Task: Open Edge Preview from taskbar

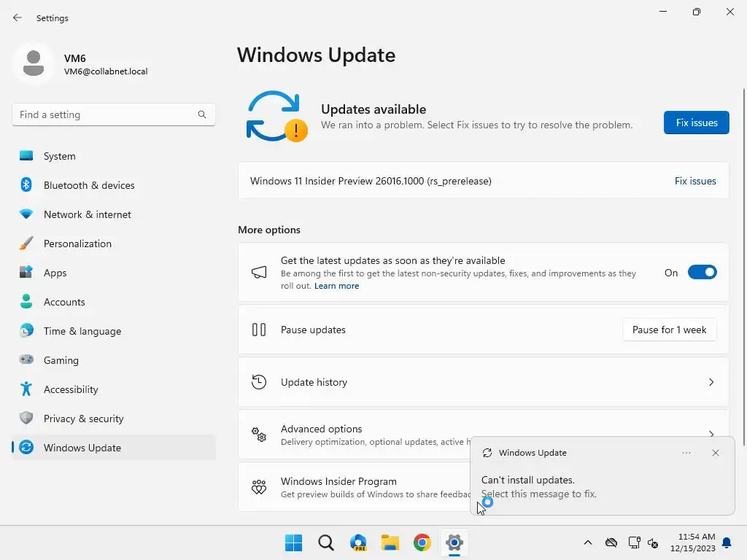Action: [358, 542]
